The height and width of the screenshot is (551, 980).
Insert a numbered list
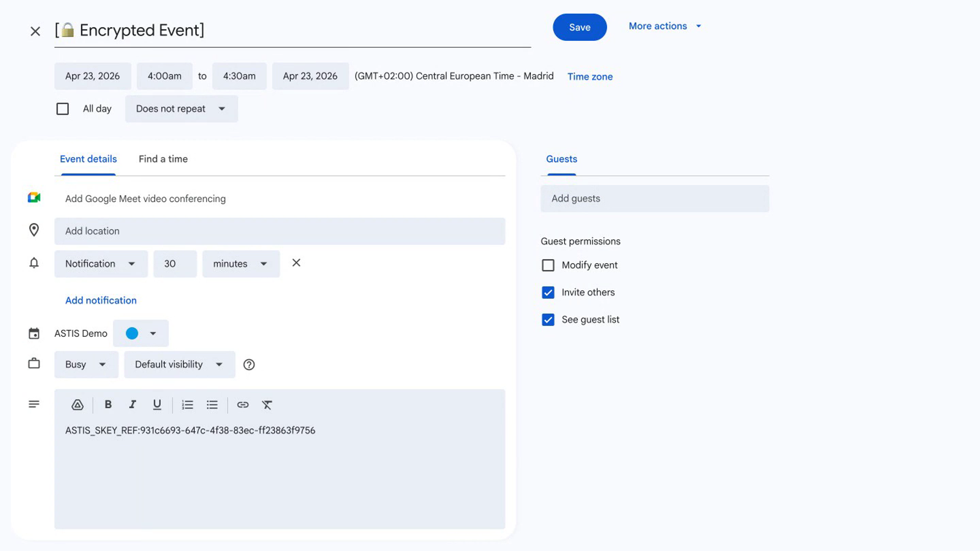(x=187, y=405)
